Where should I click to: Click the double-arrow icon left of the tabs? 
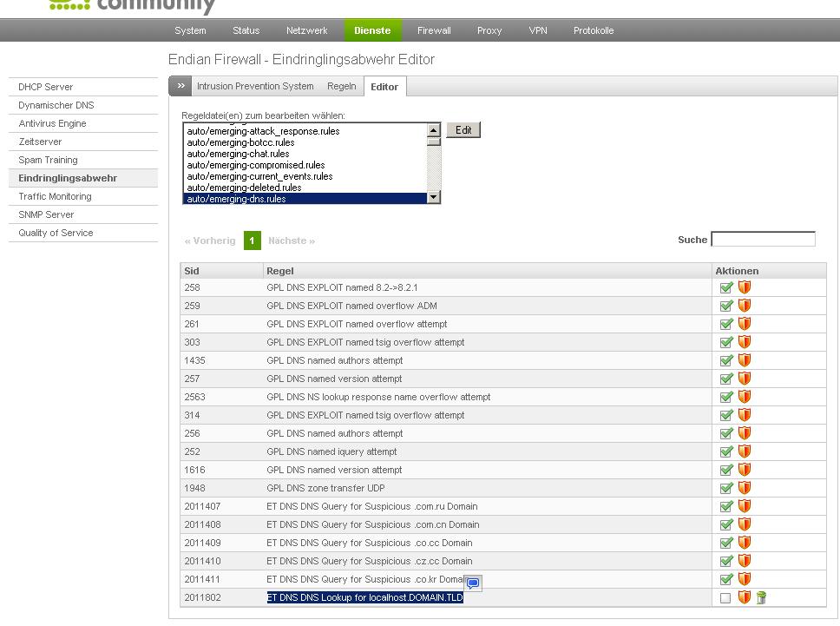point(180,86)
